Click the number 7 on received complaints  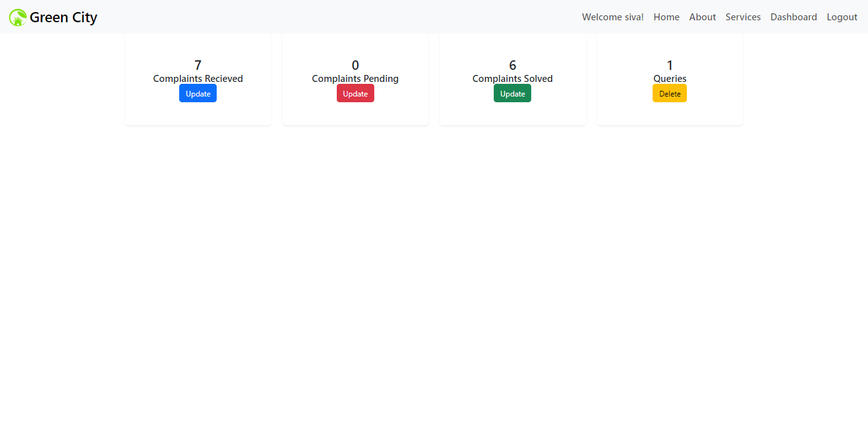pos(198,65)
